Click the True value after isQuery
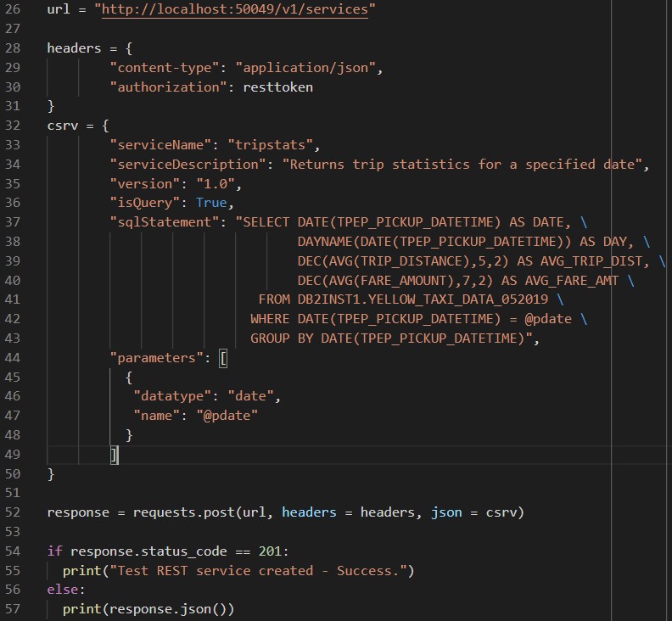This screenshot has width=672, height=621. point(211,203)
